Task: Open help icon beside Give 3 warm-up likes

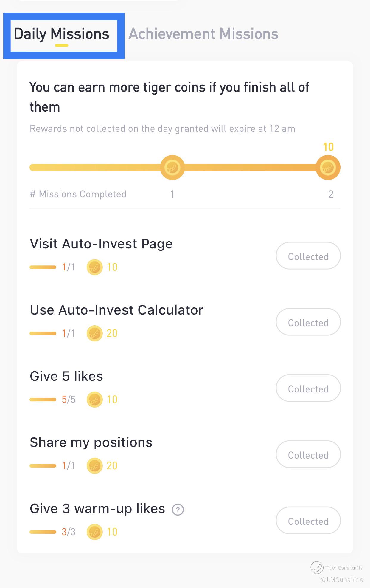Action: point(178,509)
